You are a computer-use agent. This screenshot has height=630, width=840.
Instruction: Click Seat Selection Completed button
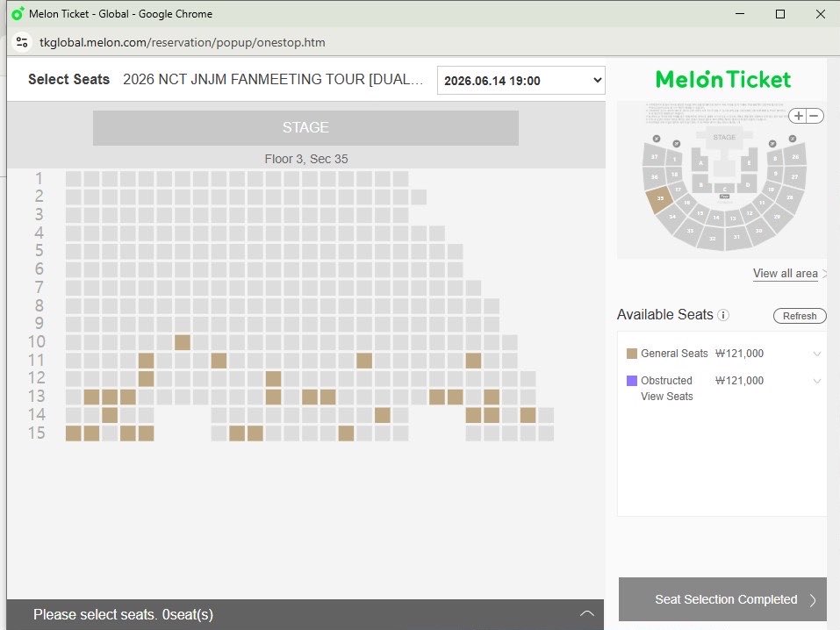[x=722, y=599]
